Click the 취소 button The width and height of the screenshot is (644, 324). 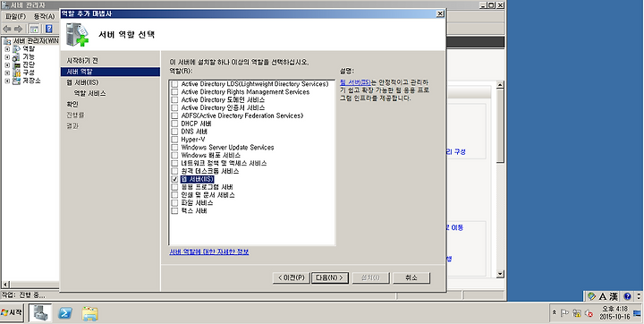[x=411, y=277]
